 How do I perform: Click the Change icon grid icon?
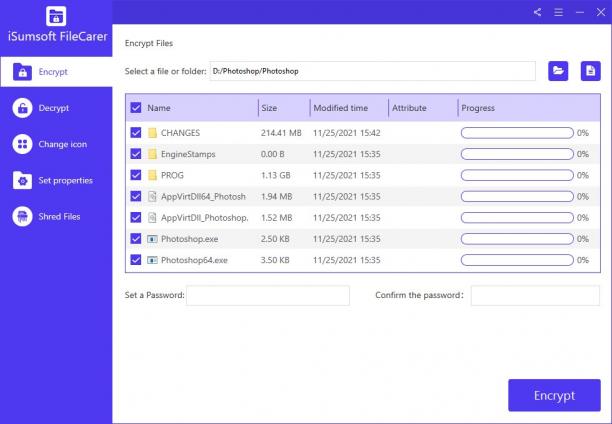[22, 144]
